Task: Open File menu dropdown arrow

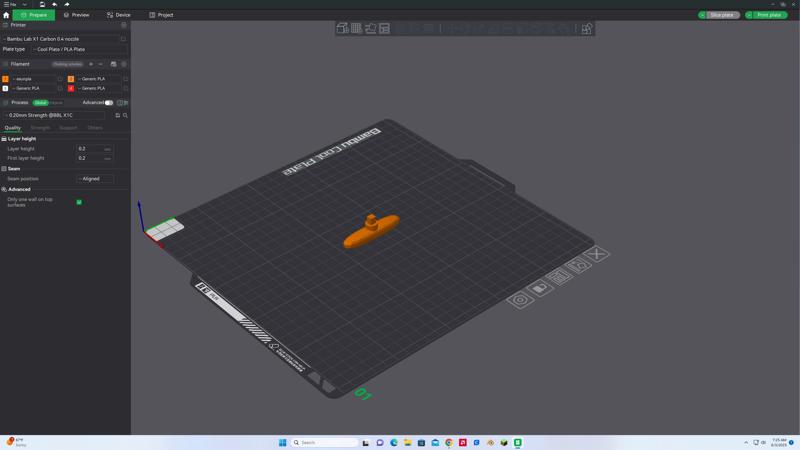Action: point(24,5)
